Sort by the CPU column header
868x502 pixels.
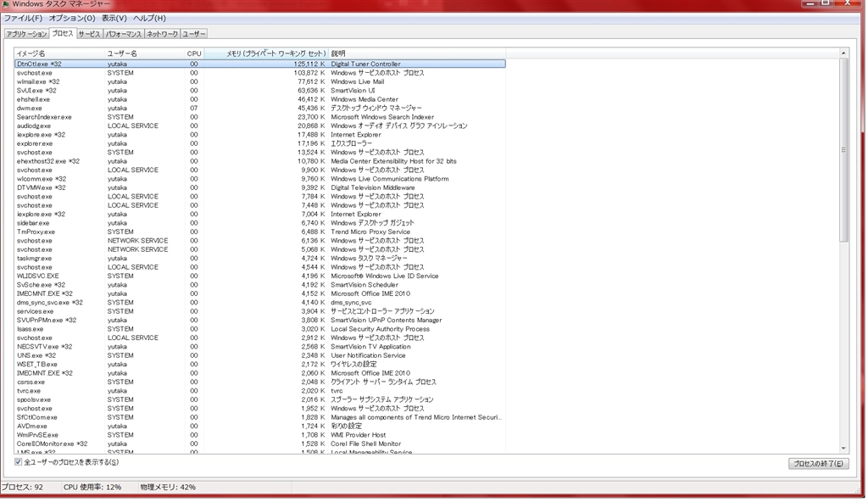194,53
